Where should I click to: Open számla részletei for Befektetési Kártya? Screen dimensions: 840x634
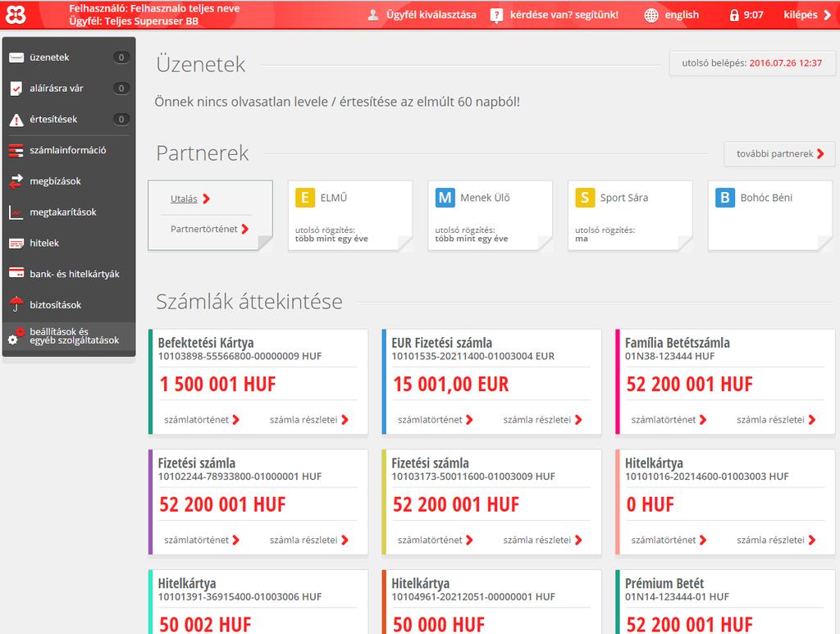pos(309,420)
